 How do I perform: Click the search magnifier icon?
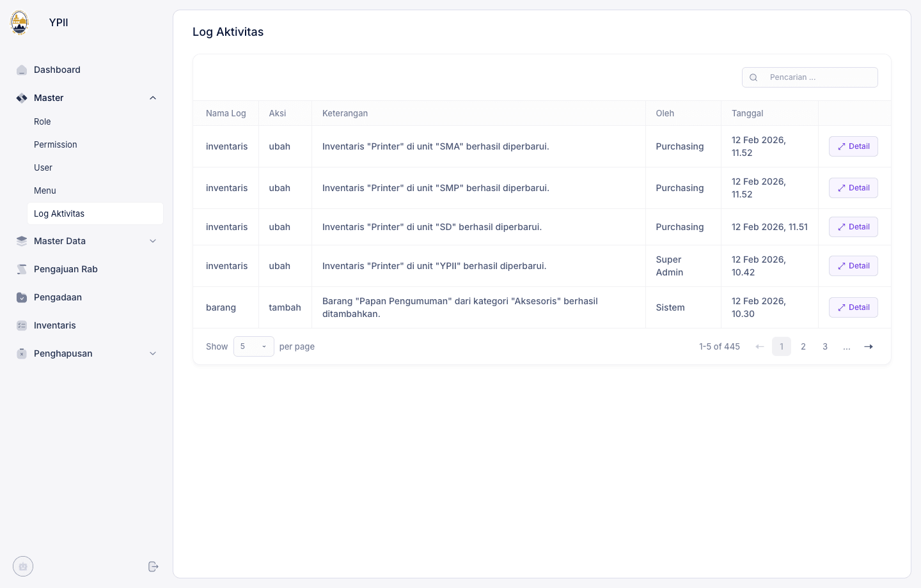[x=753, y=77]
